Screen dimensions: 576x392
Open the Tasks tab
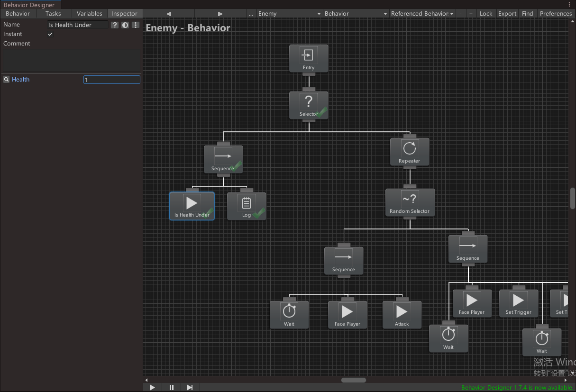[54, 13]
